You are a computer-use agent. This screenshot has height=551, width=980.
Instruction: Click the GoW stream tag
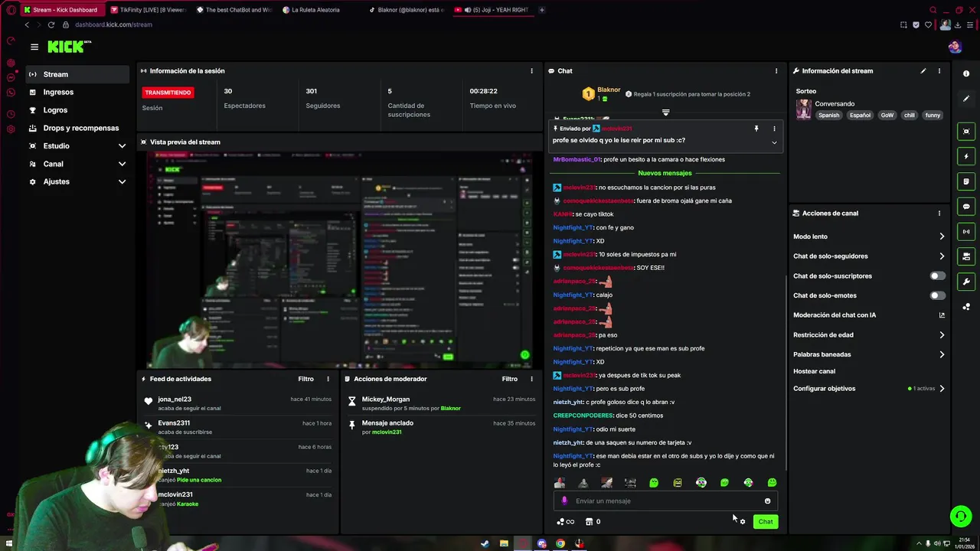coord(887,116)
